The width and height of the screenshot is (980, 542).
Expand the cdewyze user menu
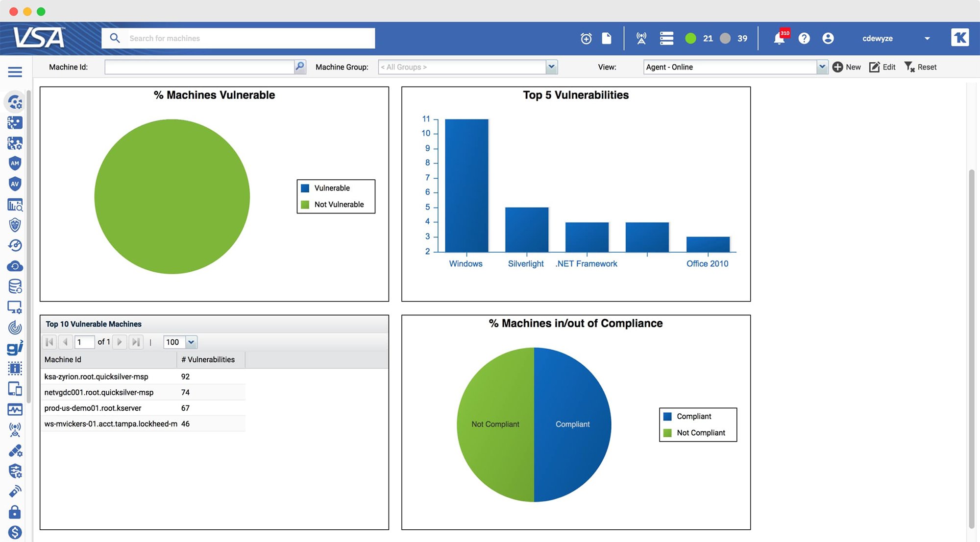[927, 38]
